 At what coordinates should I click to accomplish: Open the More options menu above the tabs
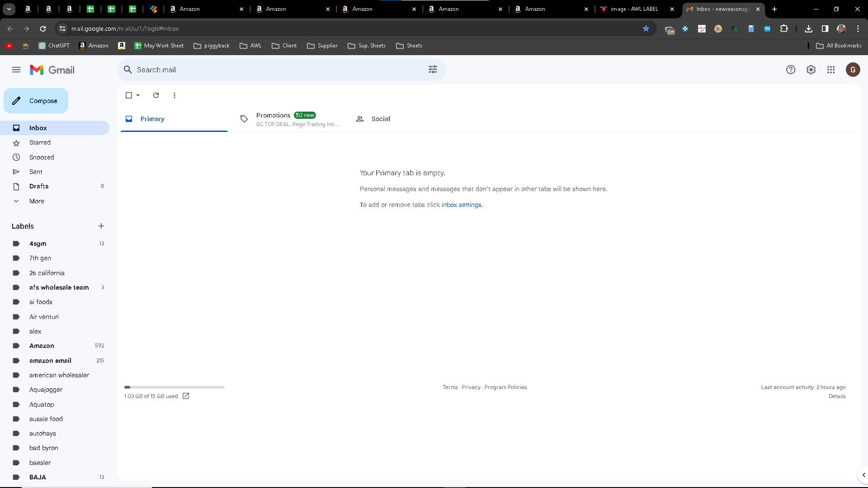[175, 95]
